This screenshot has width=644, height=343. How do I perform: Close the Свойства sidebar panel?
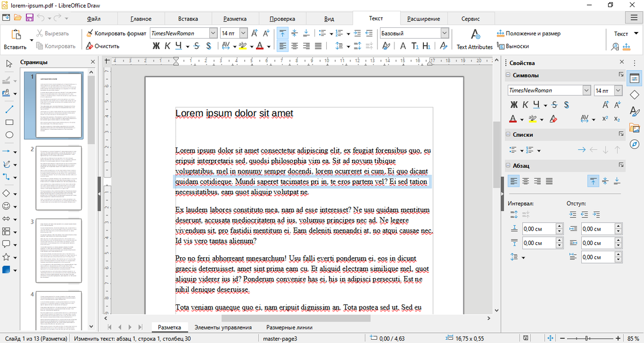(621, 62)
